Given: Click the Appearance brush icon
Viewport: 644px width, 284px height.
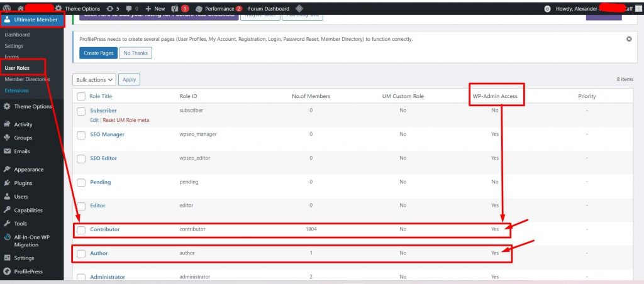Looking at the screenshot, I should tap(7, 170).
